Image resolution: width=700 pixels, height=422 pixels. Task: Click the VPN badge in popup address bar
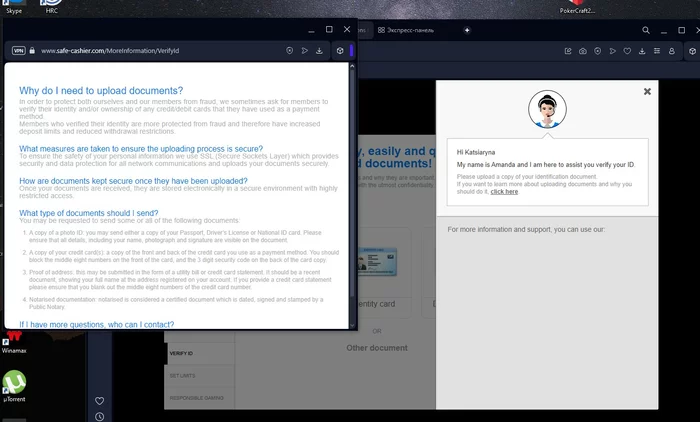point(18,51)
